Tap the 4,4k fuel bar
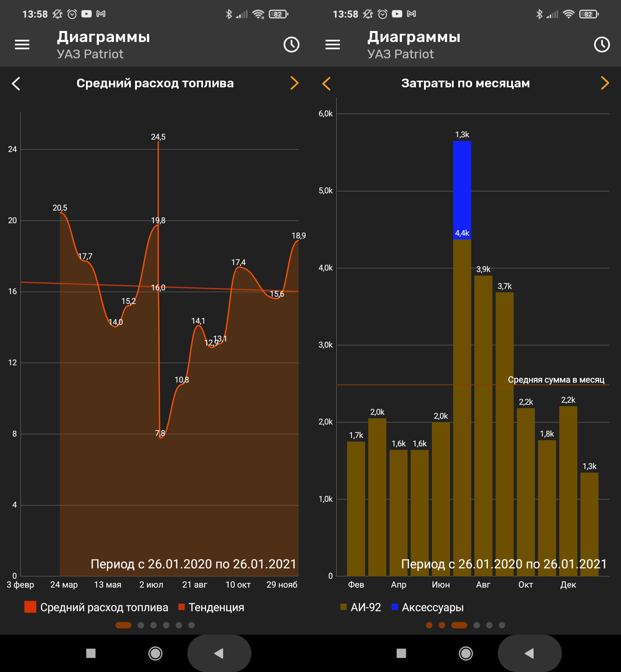The width and height of the screenshot is (621, 672). pos(462,408)
